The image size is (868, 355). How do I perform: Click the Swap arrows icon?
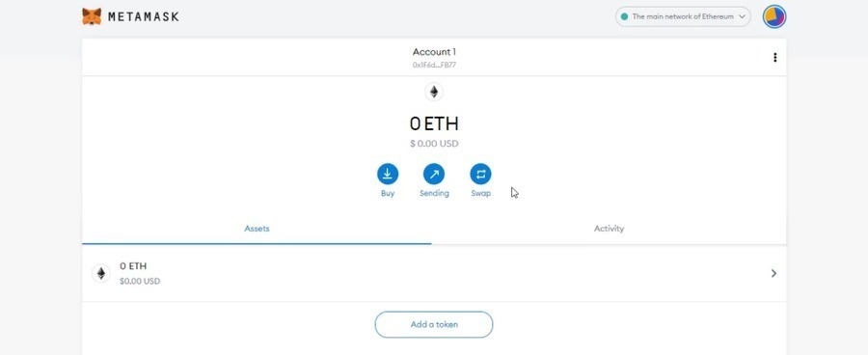(480, 174)
